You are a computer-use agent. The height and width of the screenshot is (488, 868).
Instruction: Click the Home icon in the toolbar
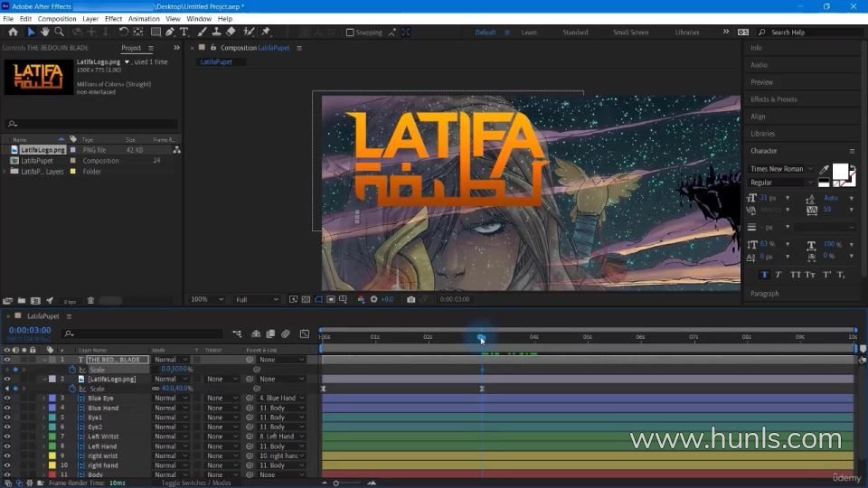pos(13,33)
